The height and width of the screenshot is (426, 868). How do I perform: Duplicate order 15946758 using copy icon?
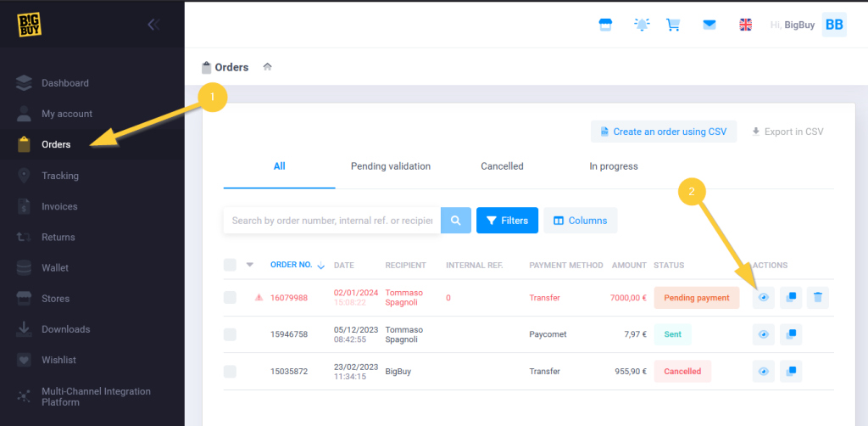790,334
